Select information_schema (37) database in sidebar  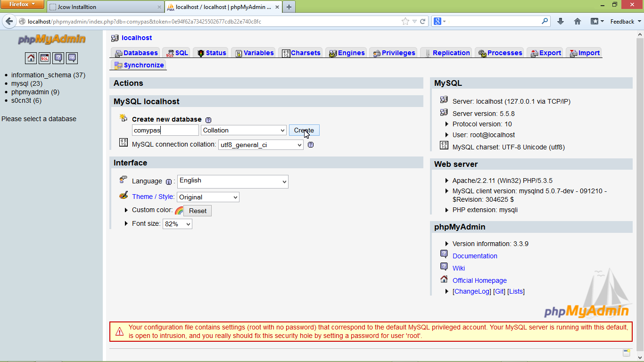click(x=48, y=75)
